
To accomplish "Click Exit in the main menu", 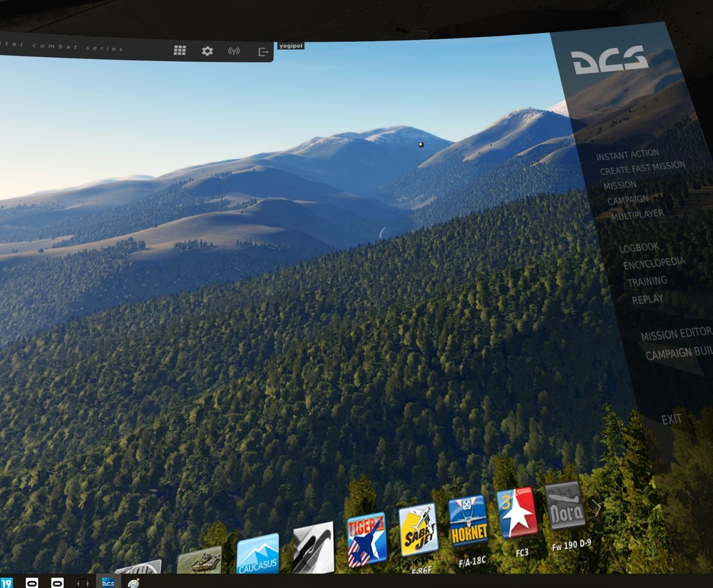I will tap(671, 419).
